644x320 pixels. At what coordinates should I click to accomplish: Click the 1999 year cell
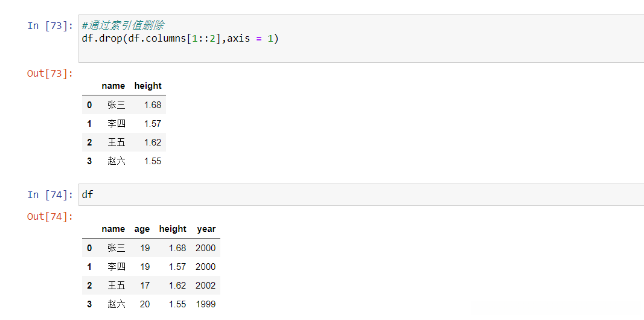pos(205,304)
